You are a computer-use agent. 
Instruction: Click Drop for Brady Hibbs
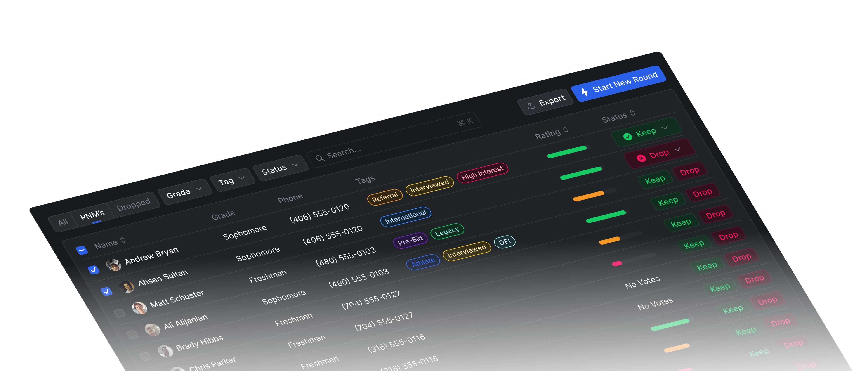tap(715, 214)
